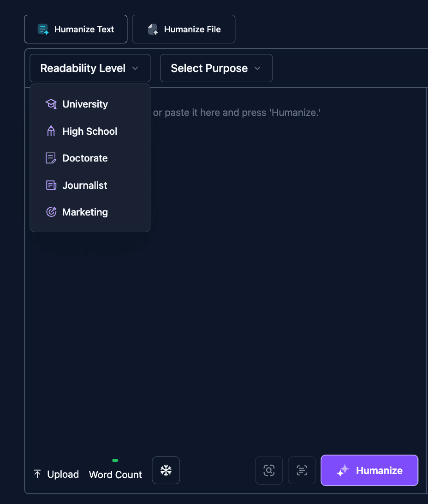This screenshot has width=428, height=504.
Task: Collapse the Readability Level menu via its chevron
Action: [x=135, y=68]
